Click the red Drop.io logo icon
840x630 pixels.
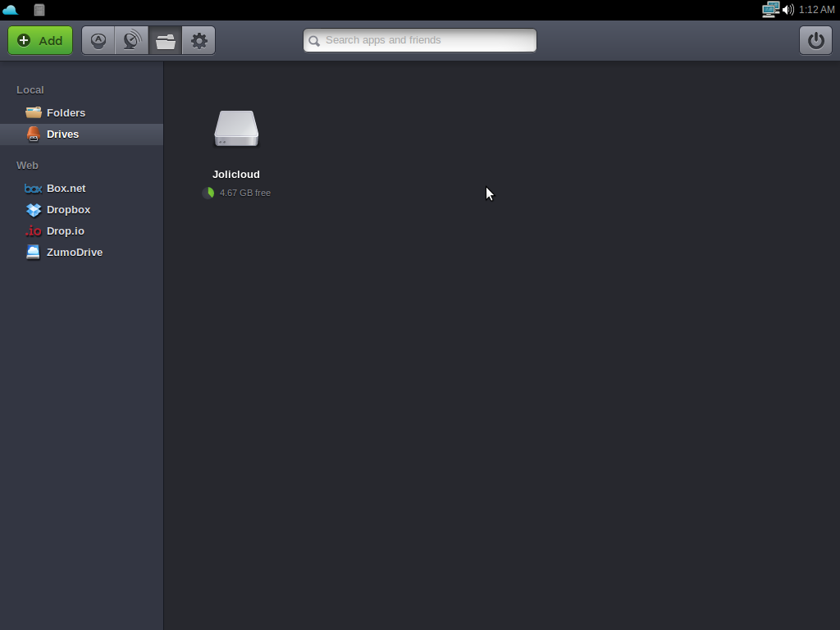pos(33,231)
